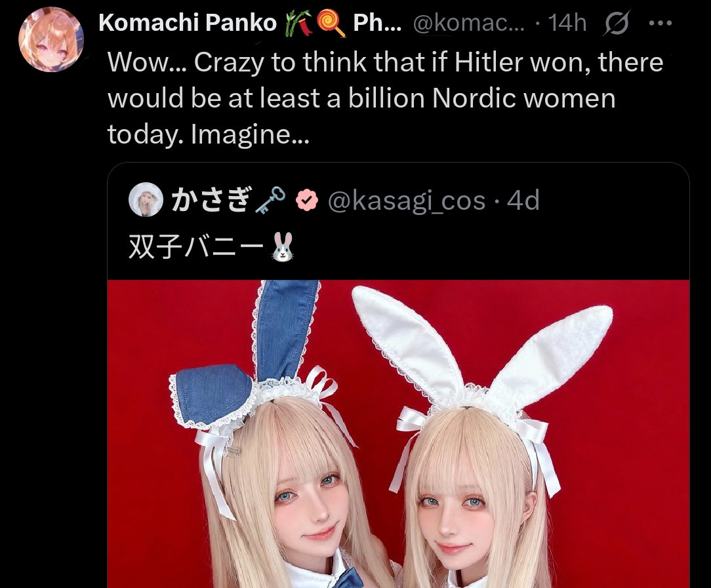The image size is (711, 588).
Task: Open the @kasagi_cos handle
Action: [x=406, y=200]
